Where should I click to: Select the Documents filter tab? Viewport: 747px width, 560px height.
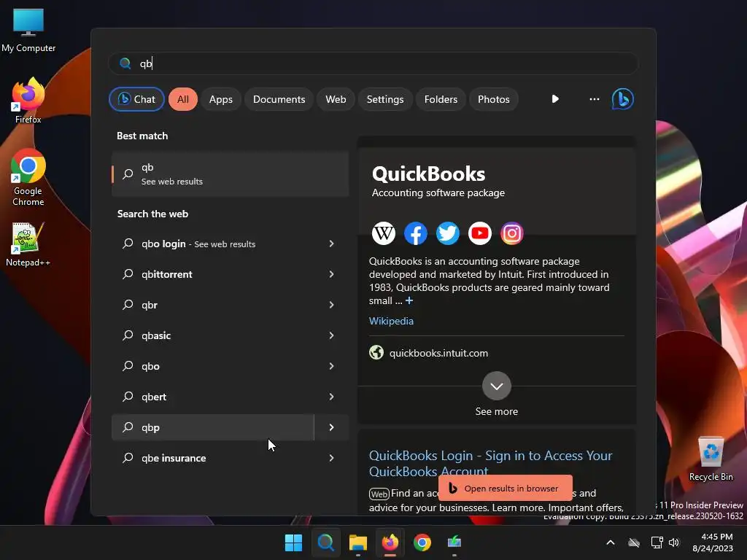(279, 99)
